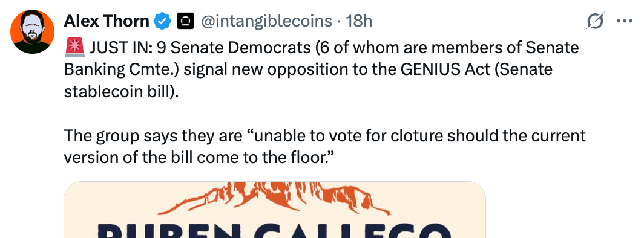Open the Alex Thorn display name link
The width and height of the screenshot is (644, 238).
pos(107,21)
